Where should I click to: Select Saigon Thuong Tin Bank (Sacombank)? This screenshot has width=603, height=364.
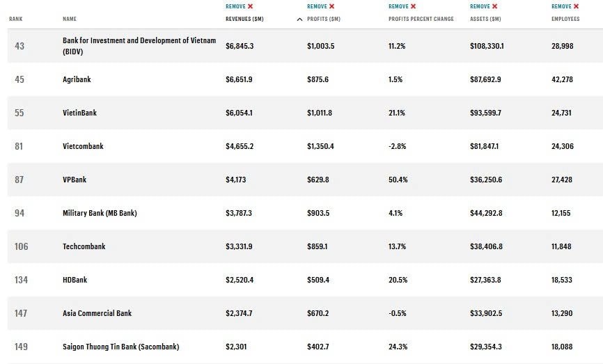[120, 347]
